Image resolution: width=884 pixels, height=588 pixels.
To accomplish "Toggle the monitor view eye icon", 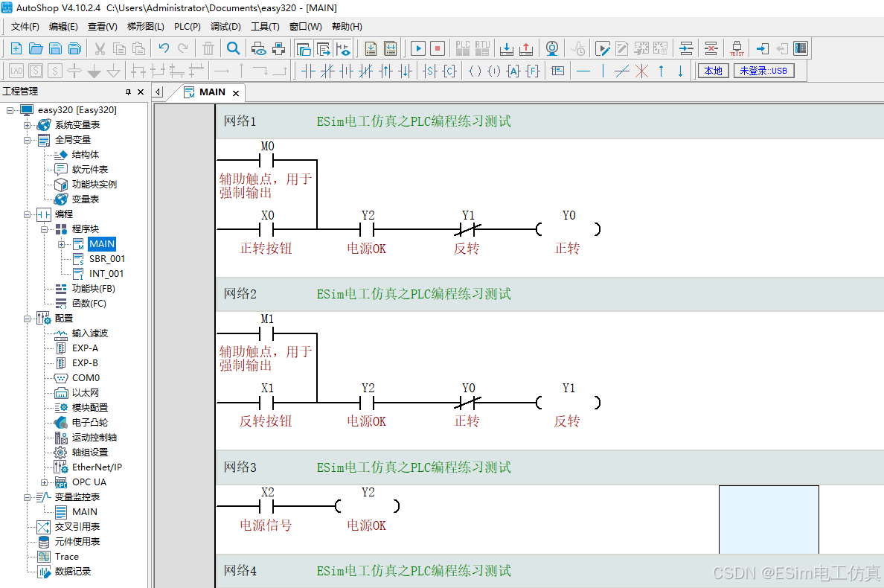I will click(343, 48).
